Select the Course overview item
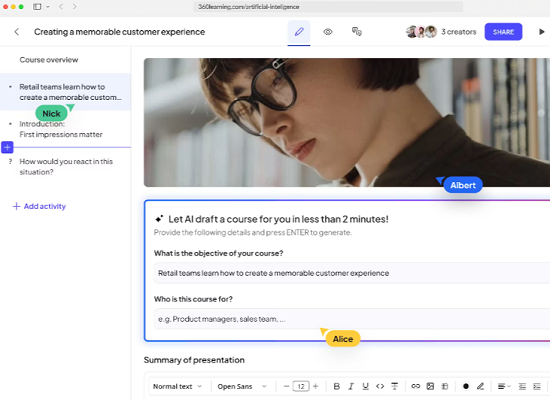Image resolution: width=550 pixels, height=400 pixels. (49, 60)
